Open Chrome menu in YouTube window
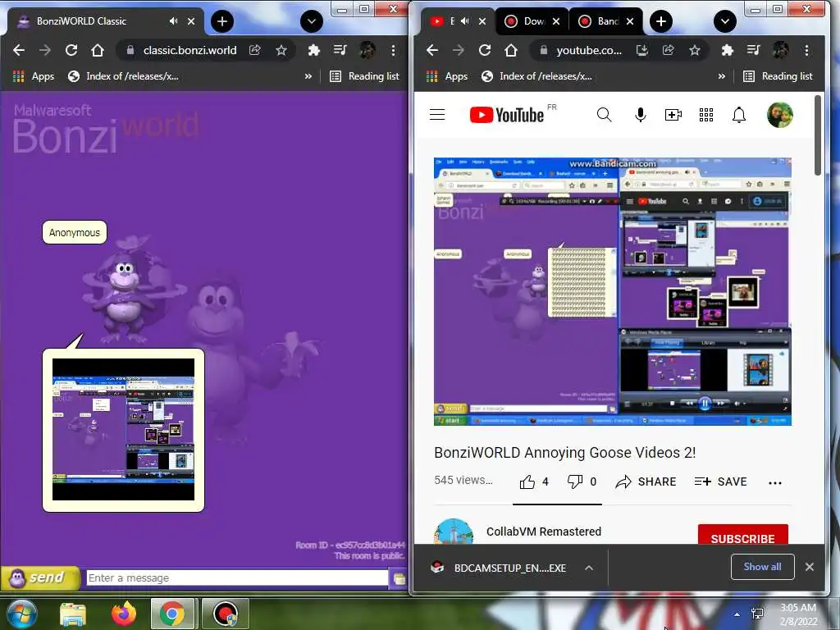 [807, 50]
